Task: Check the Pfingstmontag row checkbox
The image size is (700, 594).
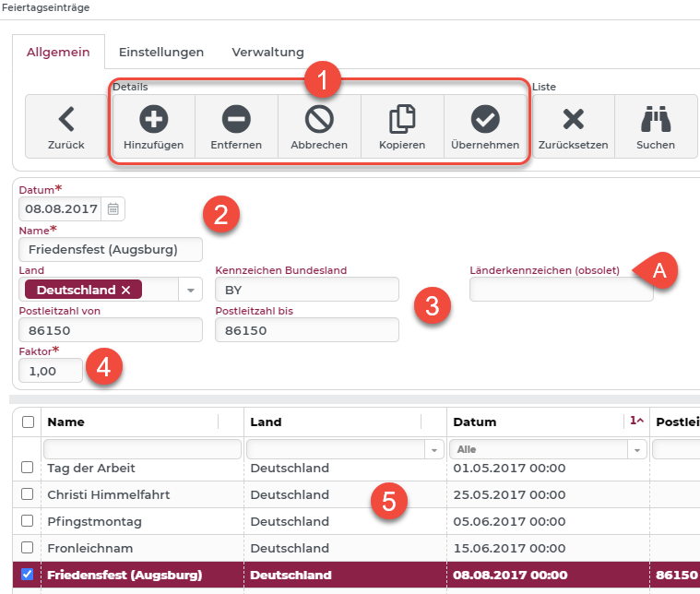Action: (28, 521)
